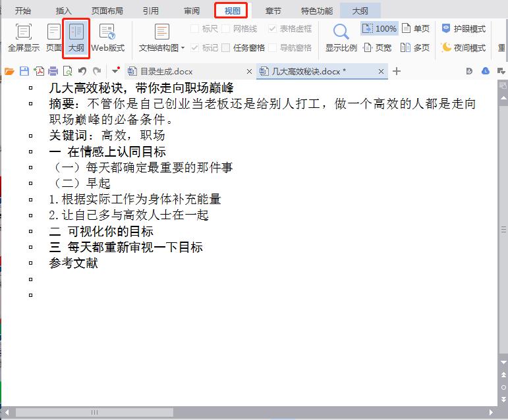
Task: Toggle the navigation pane (导航窗格) checkbox
Action: point(273,48)
